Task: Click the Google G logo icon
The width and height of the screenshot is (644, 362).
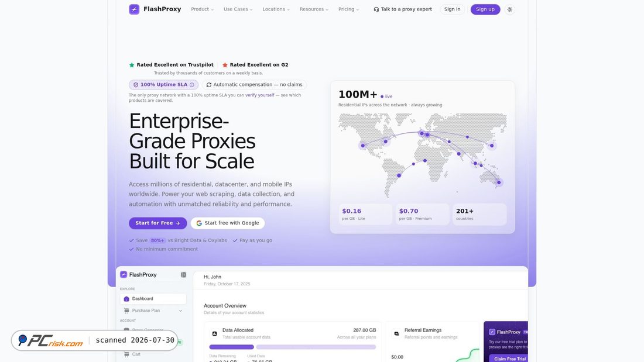Action: (199, 223)
